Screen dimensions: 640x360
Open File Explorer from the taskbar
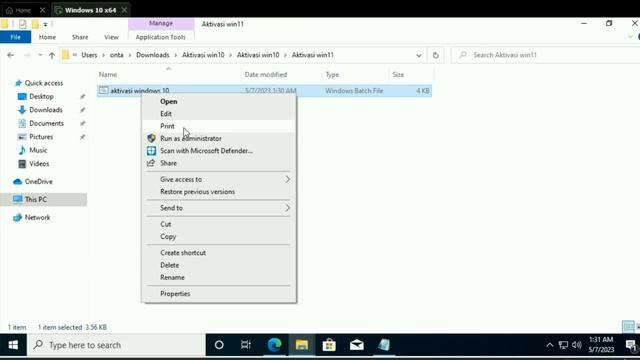tap(302, 345)
